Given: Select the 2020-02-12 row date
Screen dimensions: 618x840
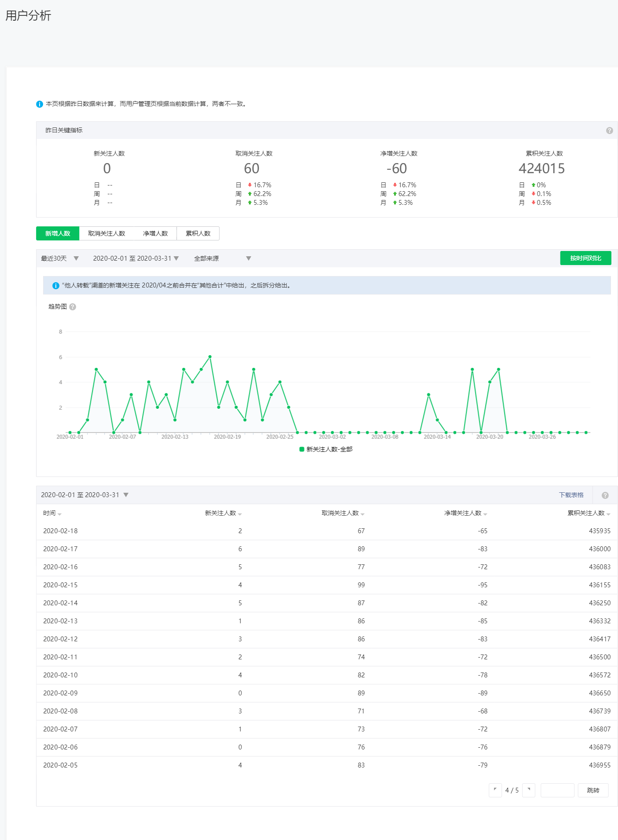Looking at the screenshot, I should [60, 639].
